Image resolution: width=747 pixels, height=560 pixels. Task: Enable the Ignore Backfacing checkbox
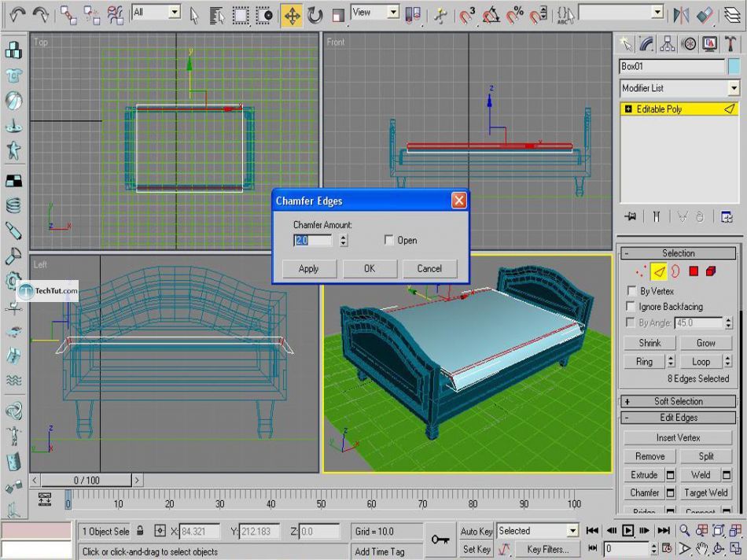[631, 307]
